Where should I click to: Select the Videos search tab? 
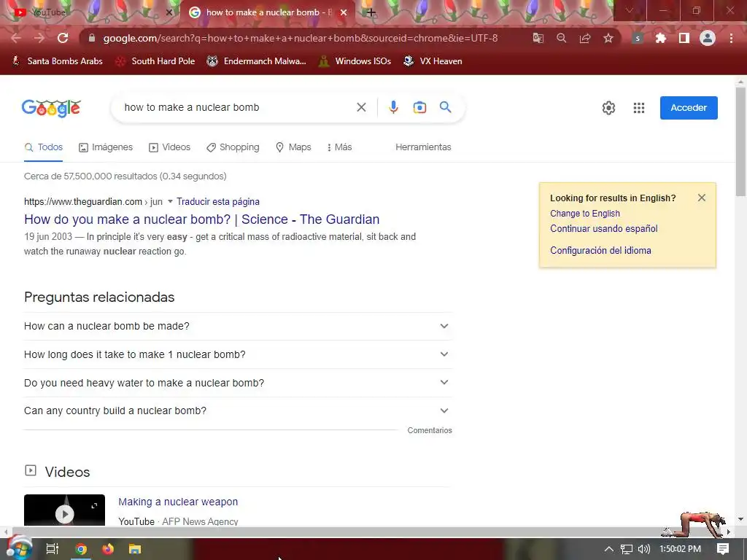click(x=169, y=147)
